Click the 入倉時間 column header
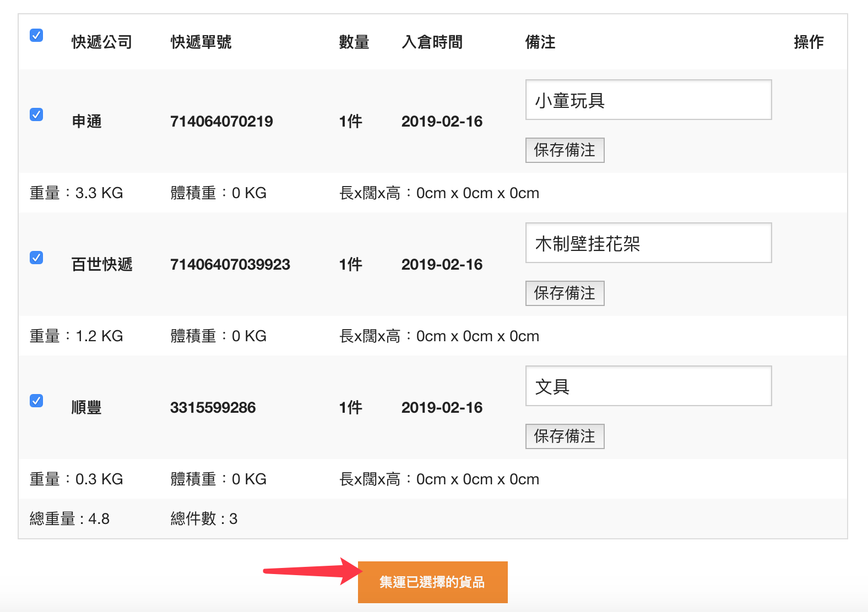This screenshot has width=868, height=612. (x=432, y=42)
